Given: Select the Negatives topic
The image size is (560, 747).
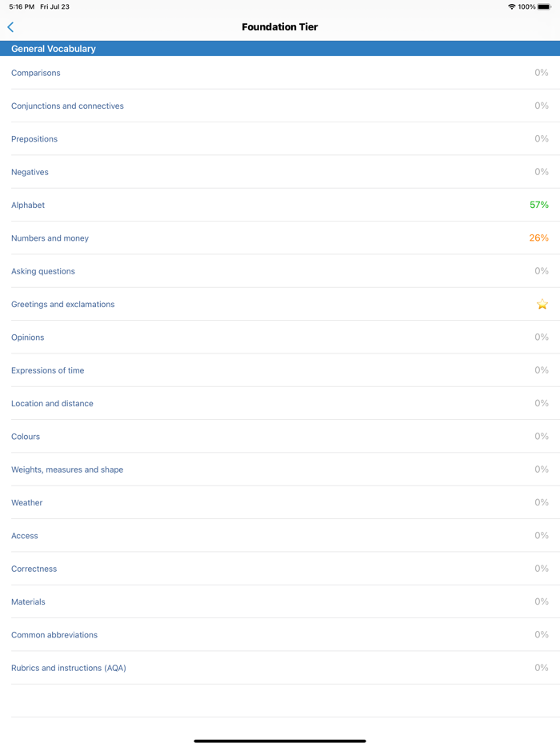Looking at the screenshot, I should point(30,171).
